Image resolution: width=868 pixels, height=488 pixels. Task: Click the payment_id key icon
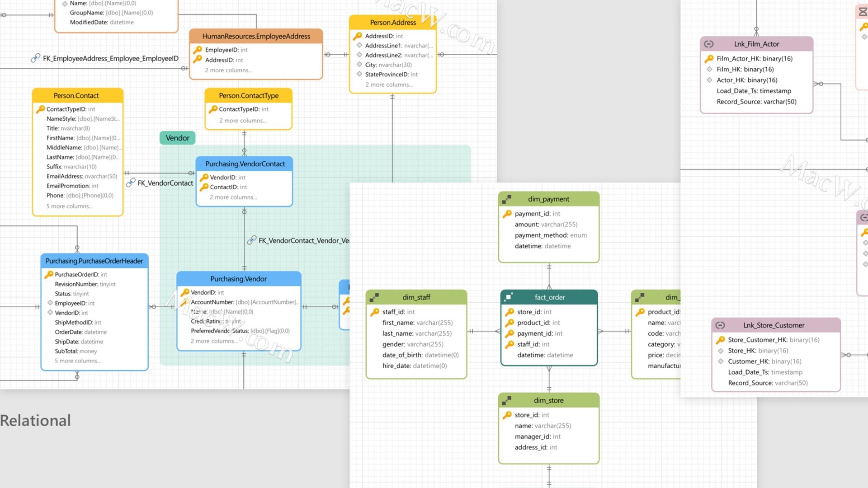[x=507, y=214]
